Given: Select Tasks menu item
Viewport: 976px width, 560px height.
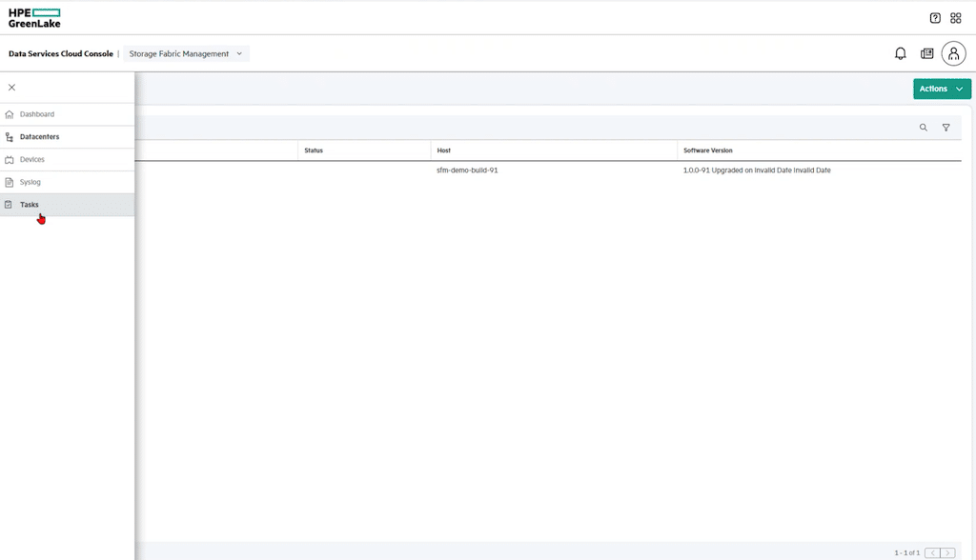Looking at the screenshot, I should [x=68, y=205].
